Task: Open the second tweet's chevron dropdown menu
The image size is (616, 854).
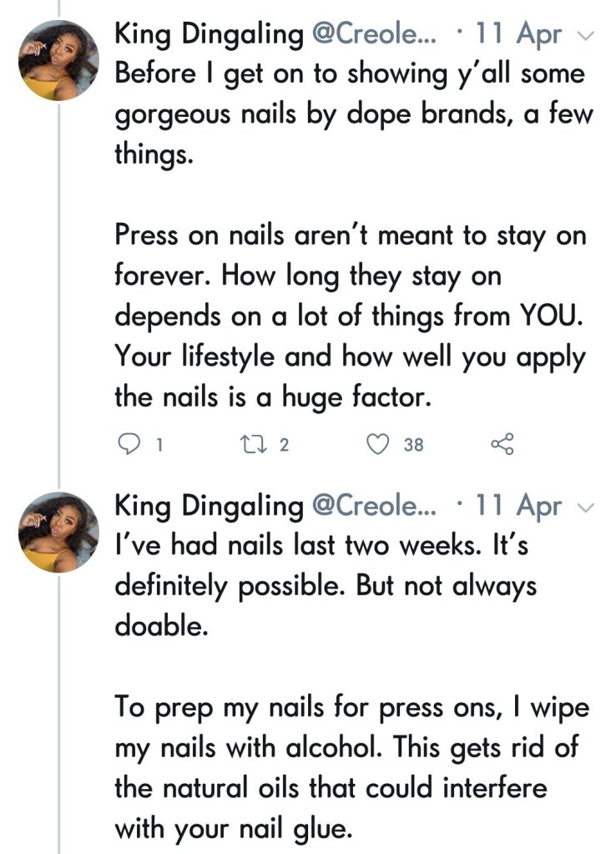Action: [x=586, y=507]
